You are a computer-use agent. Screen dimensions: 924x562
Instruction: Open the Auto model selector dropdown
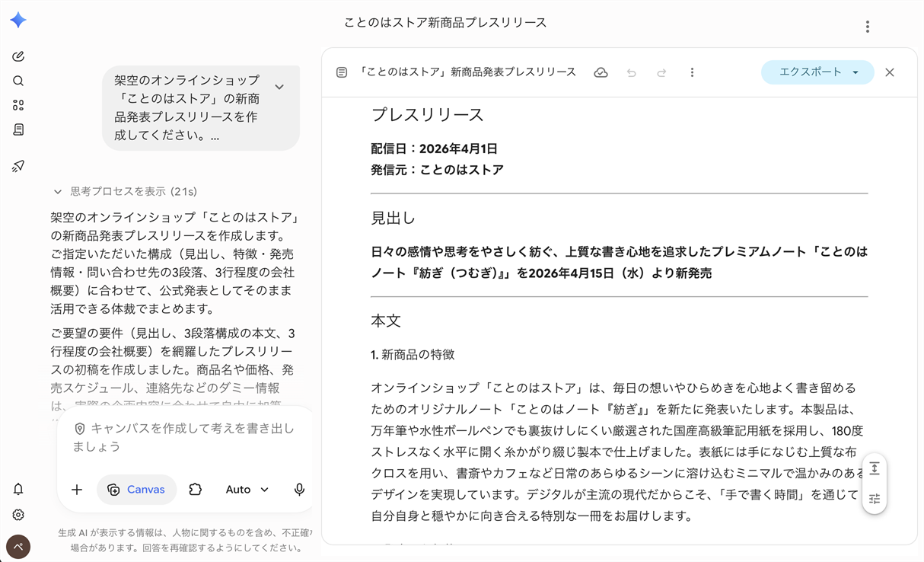pos(247,490)
